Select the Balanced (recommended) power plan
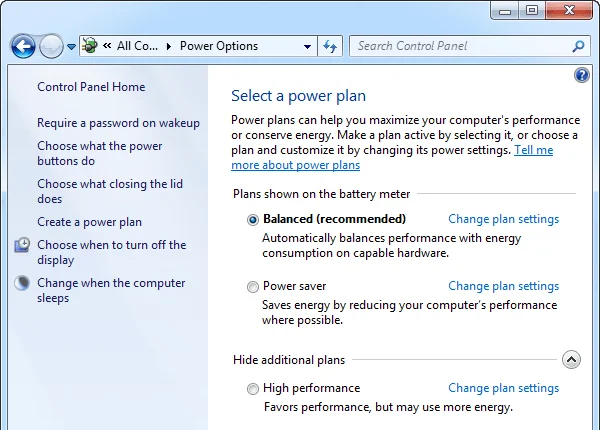 (253, 220)
